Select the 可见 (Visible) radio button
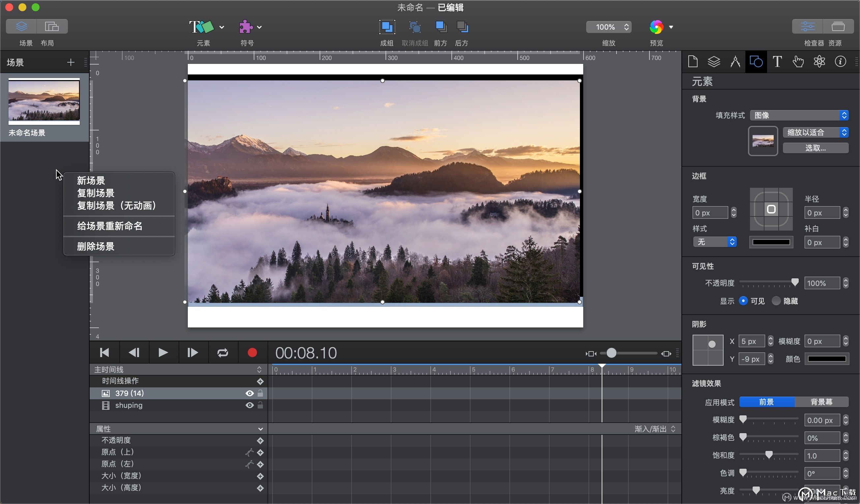 (743, 301)
